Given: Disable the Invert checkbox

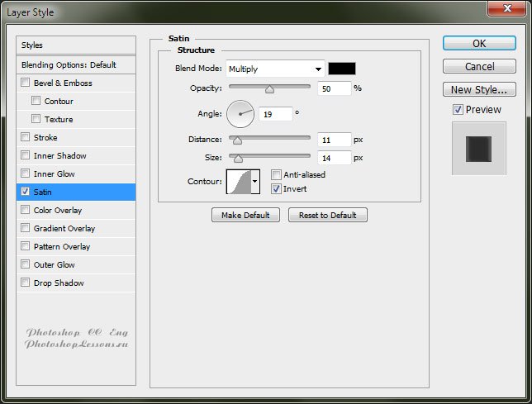Looking at the screenshot, I should click(277, 189).
